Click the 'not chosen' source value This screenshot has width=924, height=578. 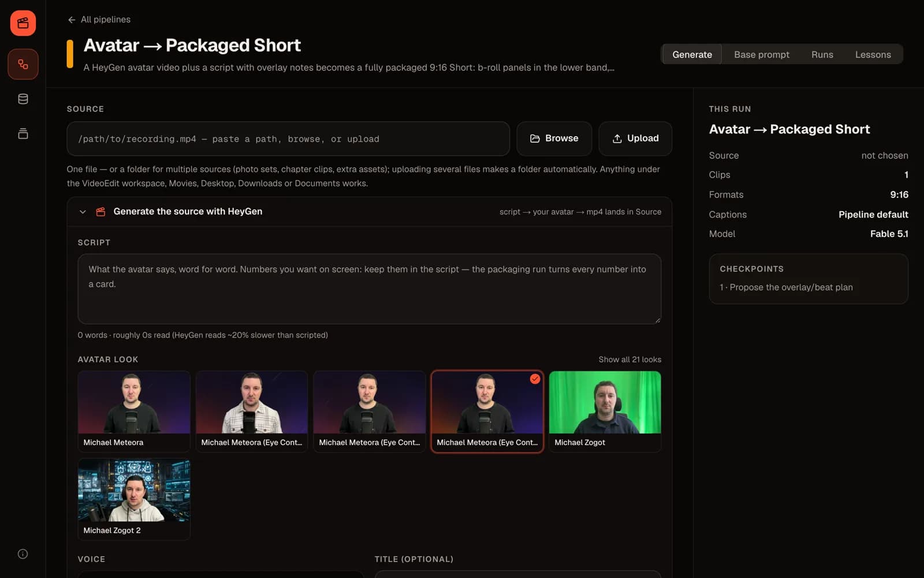885,155
